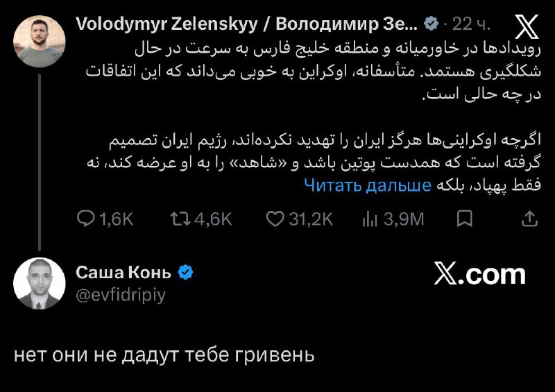Image resolution: width=555 pixels, height=392 pixels.
Task: Click verified badge next to Zelenskyy's name
Action: (431, 24)
